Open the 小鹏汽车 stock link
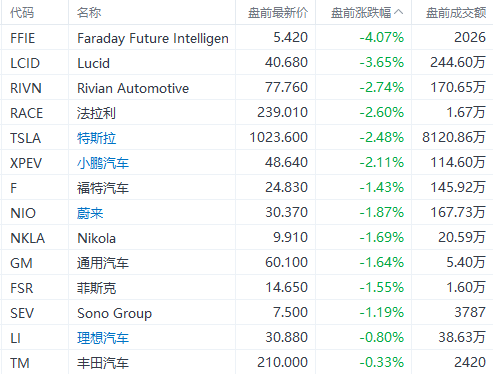Image resolution: width=493 pixels, height=374 pixels. (x=103, y=163)
